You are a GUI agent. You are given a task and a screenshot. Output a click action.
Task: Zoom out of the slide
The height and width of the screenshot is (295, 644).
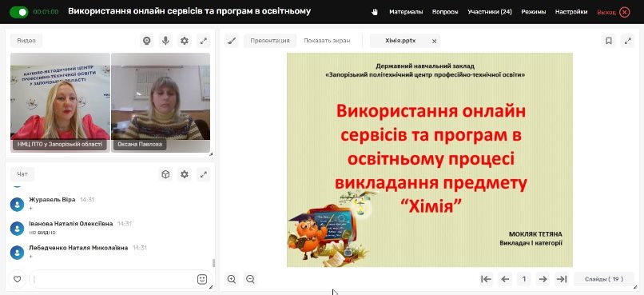[x=251, y=279]
